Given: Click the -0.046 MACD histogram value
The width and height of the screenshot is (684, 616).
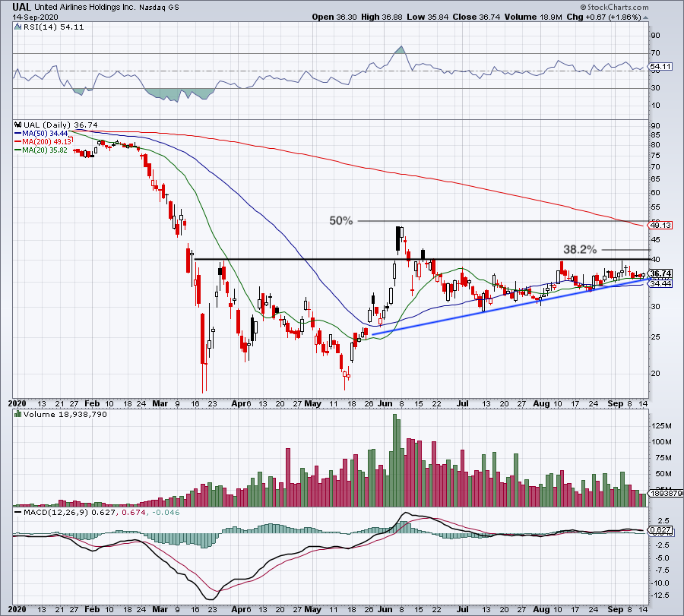Looking at the screenshot, I should tap(164, 512).
